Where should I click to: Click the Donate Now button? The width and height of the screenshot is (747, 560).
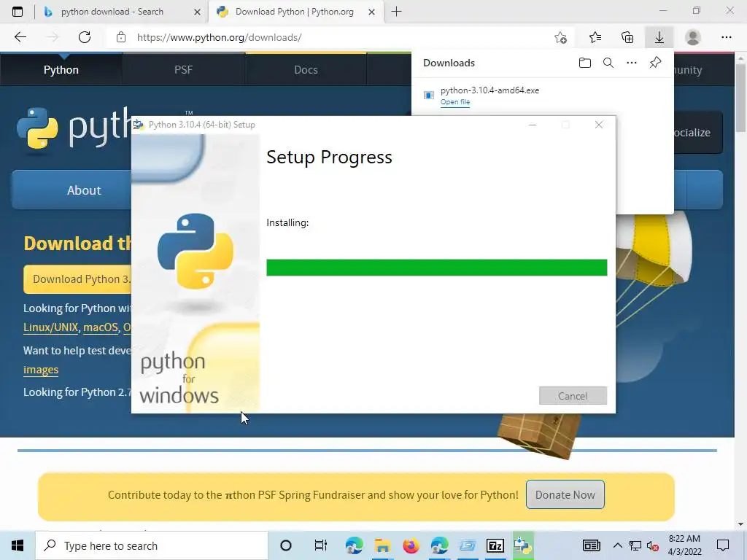tap(565, 495)
